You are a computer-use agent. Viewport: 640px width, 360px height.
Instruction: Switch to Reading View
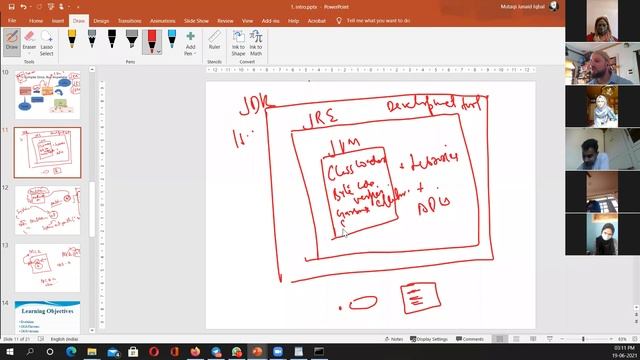pyautogui.click(x=533, y=339)
